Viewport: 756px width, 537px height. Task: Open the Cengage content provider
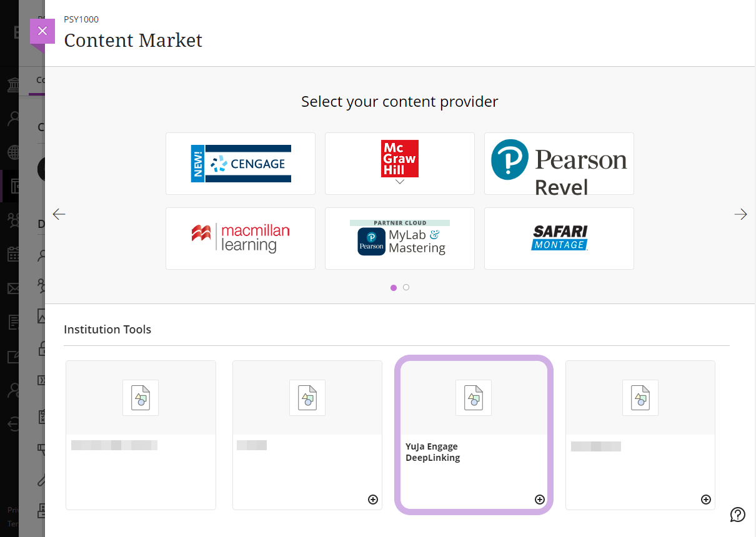241,164
